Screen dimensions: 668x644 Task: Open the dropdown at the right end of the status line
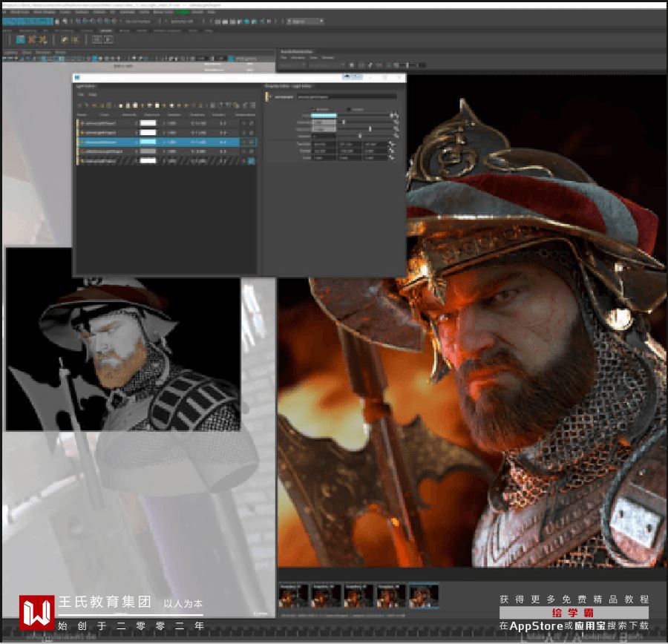click(306, 22)
